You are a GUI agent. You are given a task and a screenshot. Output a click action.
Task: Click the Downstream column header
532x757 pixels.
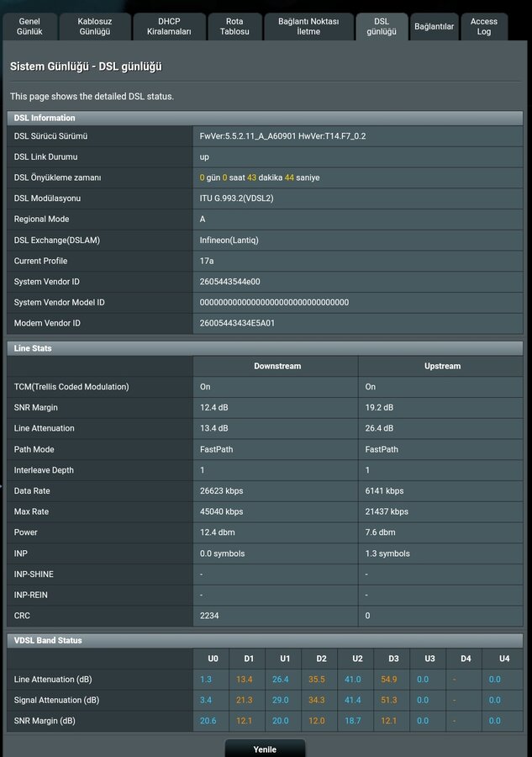click(x=277, y=366)
